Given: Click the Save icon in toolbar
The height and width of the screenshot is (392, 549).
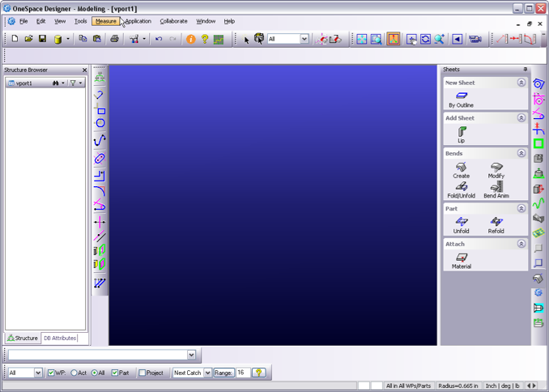Looking at the screenshot, I should tap(42, 39).
